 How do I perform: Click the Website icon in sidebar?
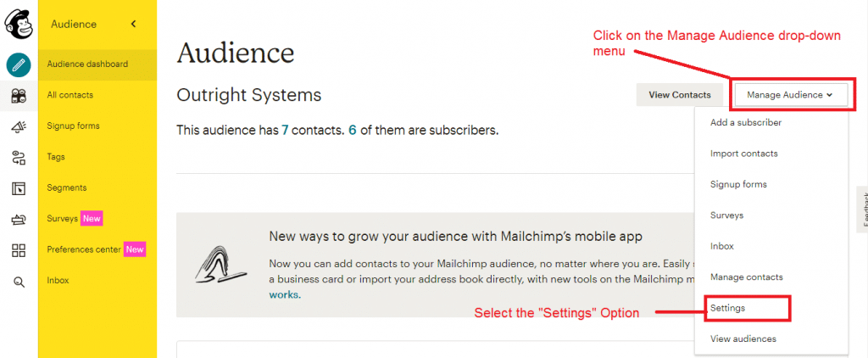19,189
